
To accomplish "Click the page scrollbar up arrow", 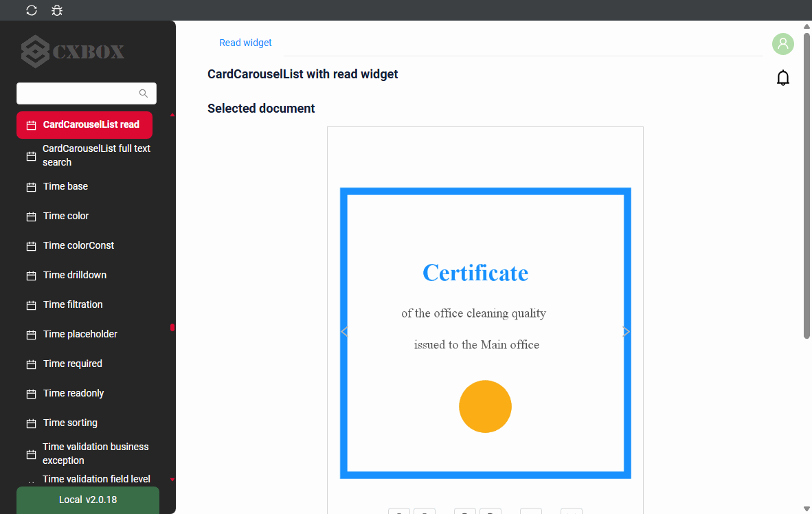I will pos(807,26).
